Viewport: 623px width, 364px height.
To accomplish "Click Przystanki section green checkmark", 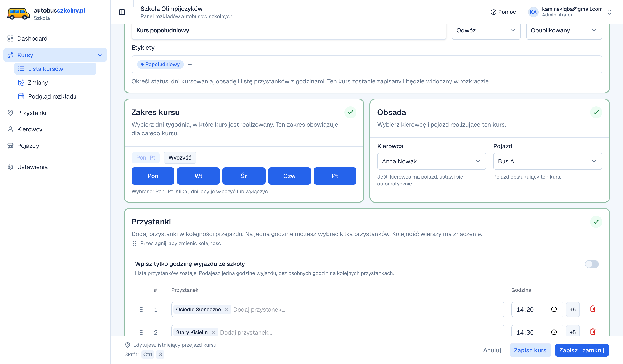I will (x=596, y=222).
